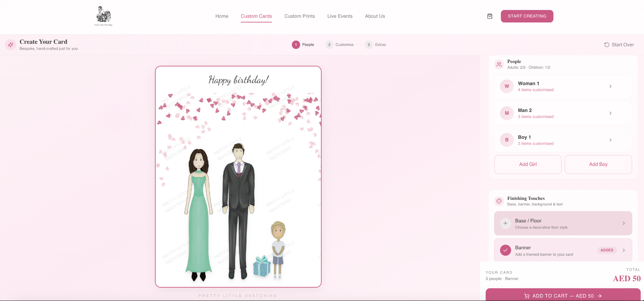Add a boy with Add Boy button

[x=598, y=164]
